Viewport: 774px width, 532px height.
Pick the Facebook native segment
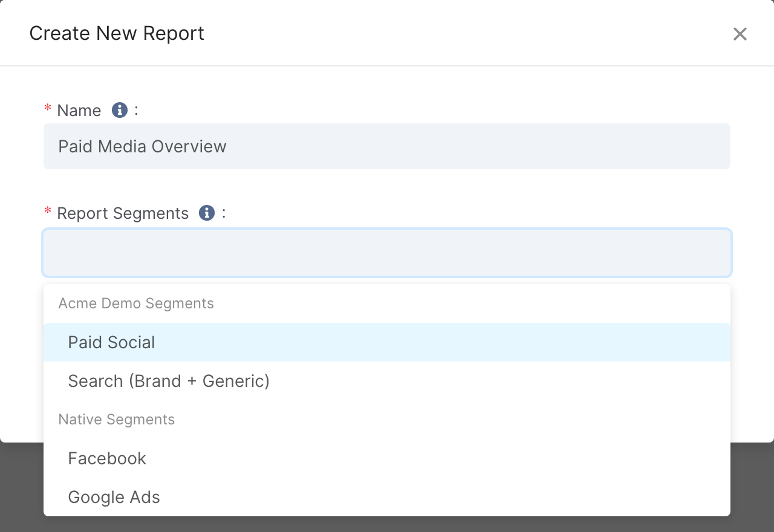387,458
